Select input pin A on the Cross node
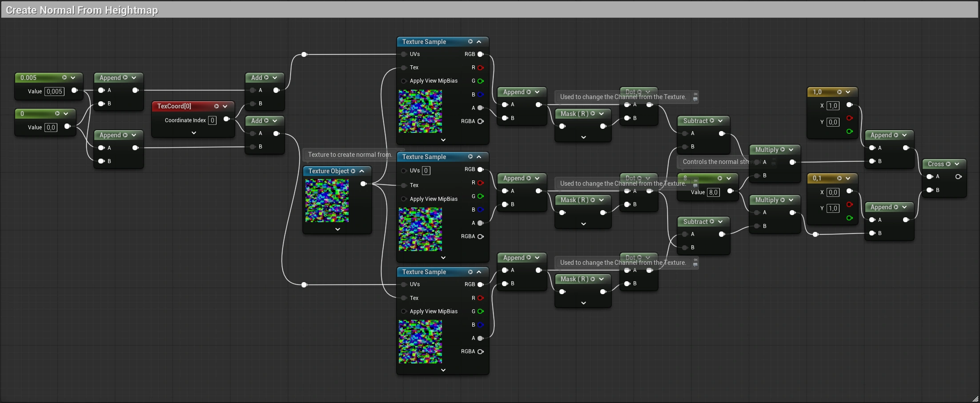This screenshot has height=403, width=980. 929,176
